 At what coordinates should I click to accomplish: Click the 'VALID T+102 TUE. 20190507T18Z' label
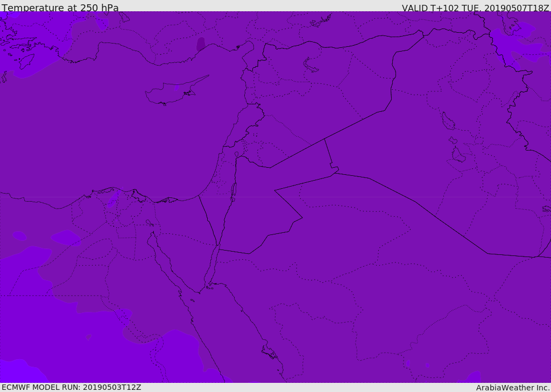tap(476, 8)
